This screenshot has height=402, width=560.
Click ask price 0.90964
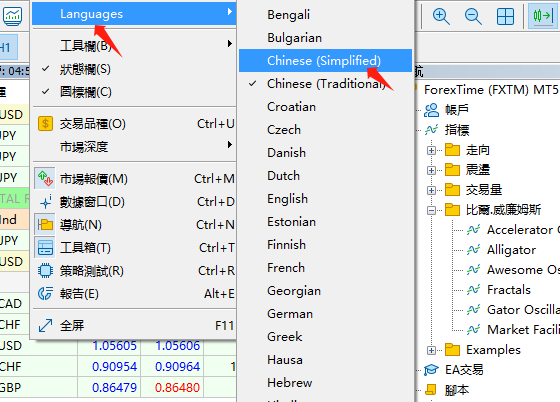pos(177,367)
